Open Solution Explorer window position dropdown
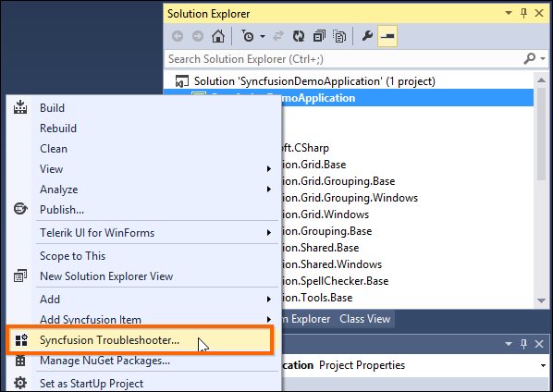Screen dimensions: 553x392 point(509,13)
